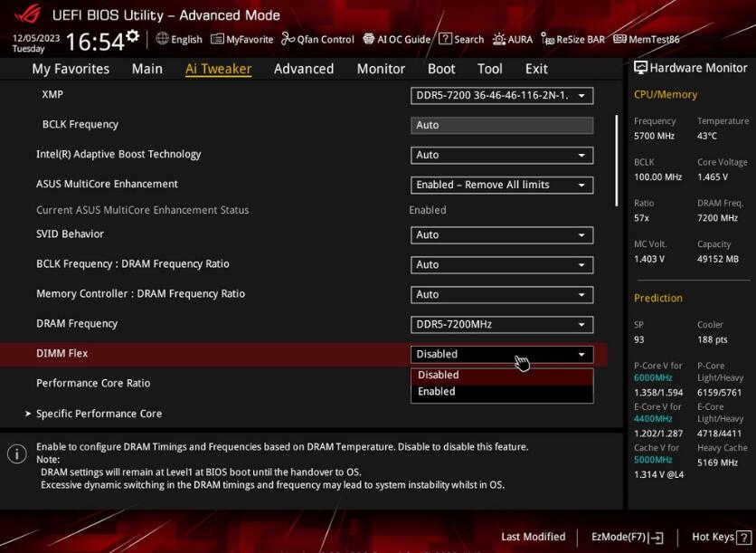Open AURA settings
Viewport: 756px width, 553px height.
(x=513, y=39)
